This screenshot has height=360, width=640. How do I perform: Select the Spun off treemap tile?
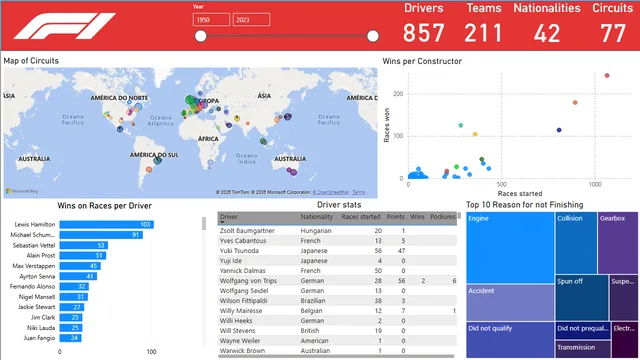[x=582, y=298]
